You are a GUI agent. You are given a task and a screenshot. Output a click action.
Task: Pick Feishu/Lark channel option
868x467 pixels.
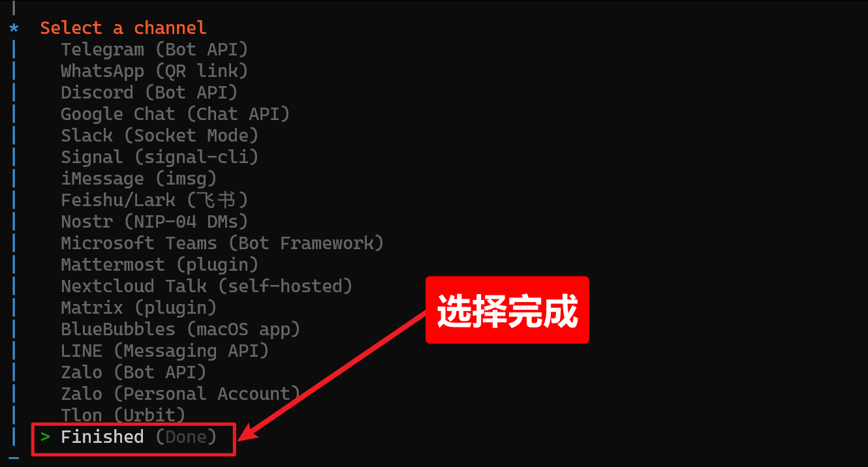coord(155,200)
